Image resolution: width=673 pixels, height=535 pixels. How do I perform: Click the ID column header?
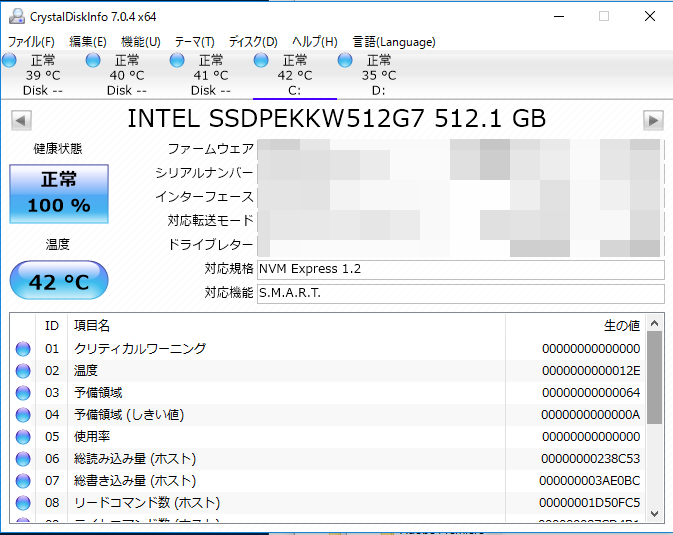pos(52,326)
